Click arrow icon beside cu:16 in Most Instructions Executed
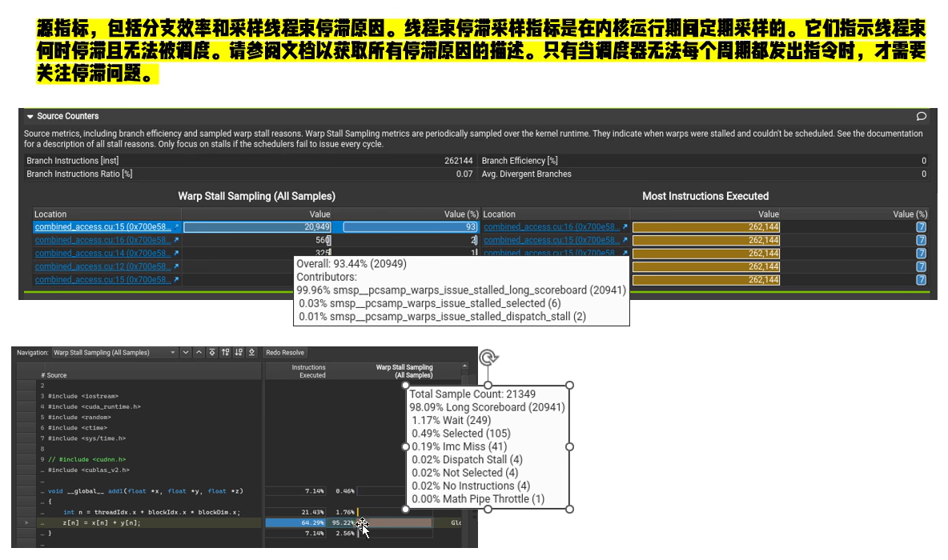 625,226
